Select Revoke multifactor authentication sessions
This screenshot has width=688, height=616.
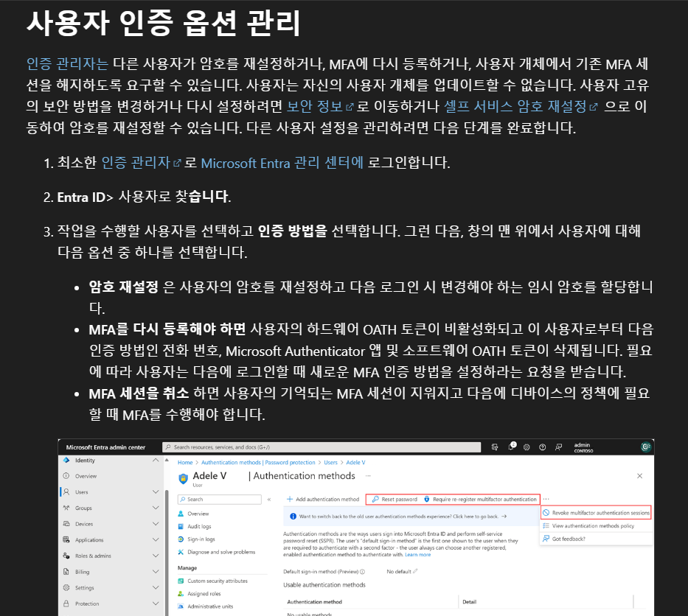coord(596,513)
